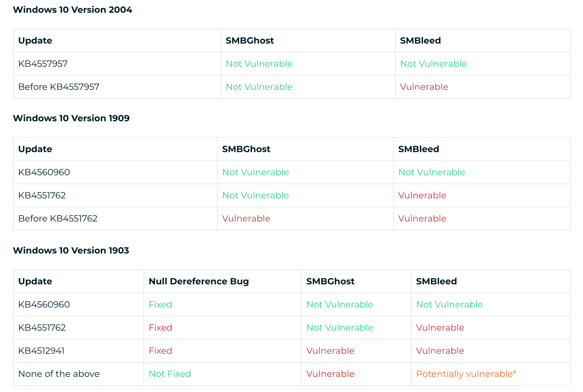
Task: Select the SMBGhost header in the 1903 table
Action: point(330,281)
